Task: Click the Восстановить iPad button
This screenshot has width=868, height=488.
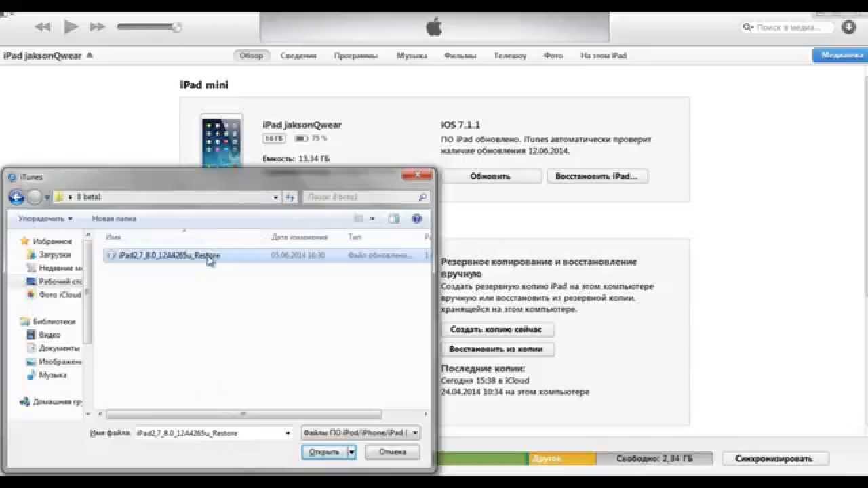Action: [x=597, y=176]
